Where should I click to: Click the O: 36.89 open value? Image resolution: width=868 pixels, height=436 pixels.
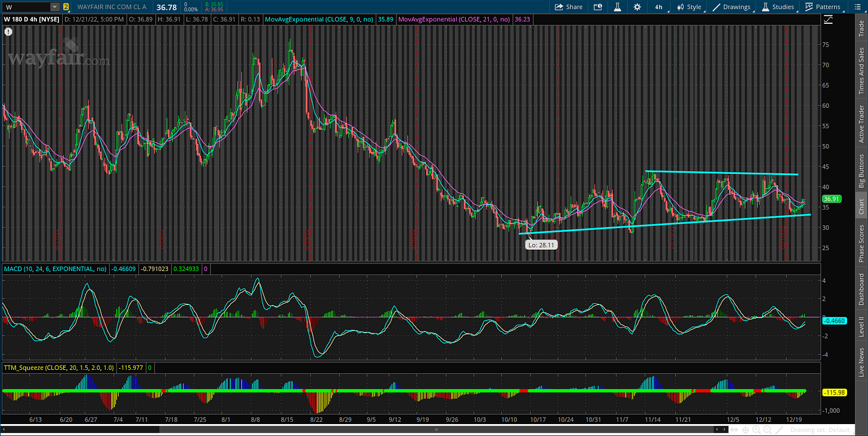pyautogui.click(x=142, y=19)
